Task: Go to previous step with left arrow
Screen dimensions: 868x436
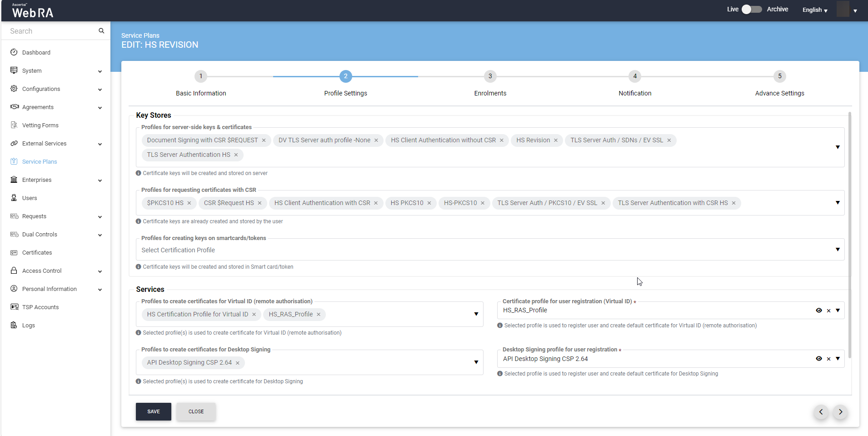Action: click(x=821, y=412)
